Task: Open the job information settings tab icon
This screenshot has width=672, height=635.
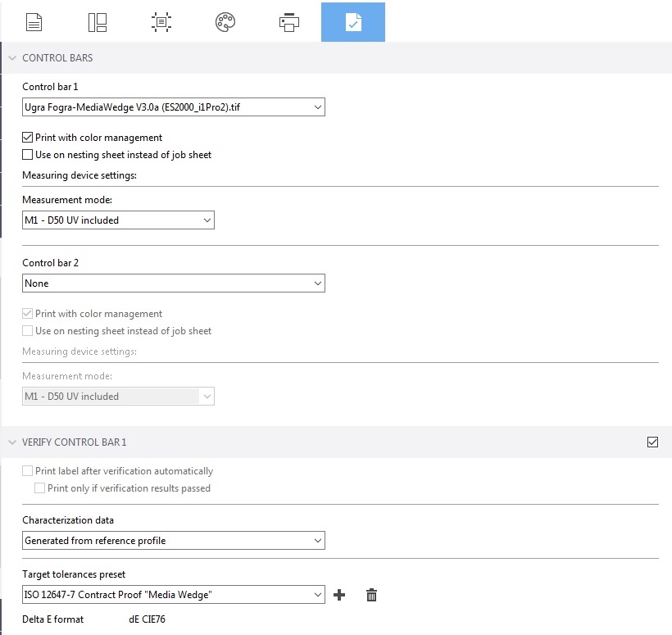Action: tap(34, 21)
